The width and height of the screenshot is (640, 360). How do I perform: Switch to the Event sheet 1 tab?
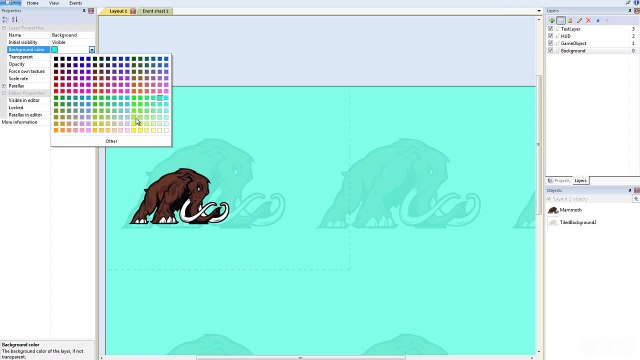155,11
